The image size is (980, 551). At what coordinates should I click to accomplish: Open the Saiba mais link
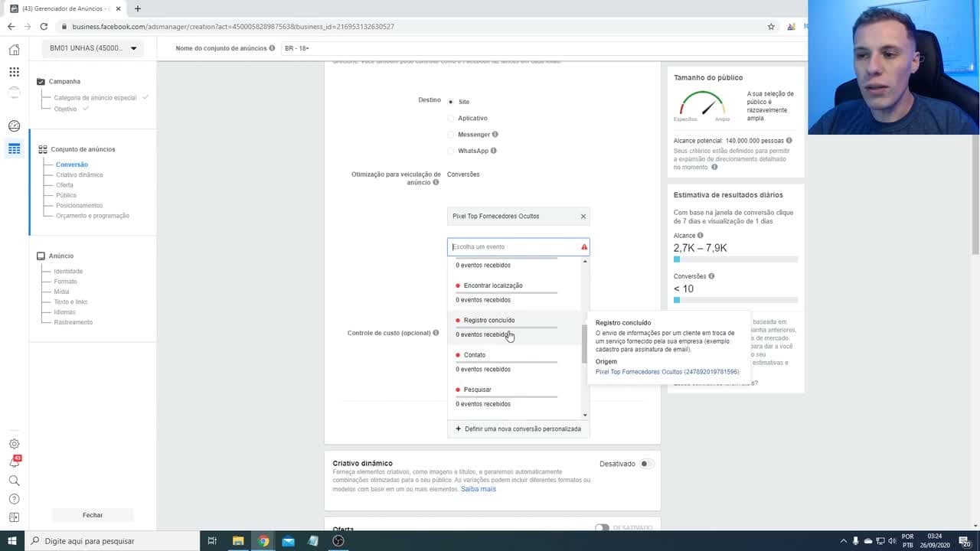479,489
